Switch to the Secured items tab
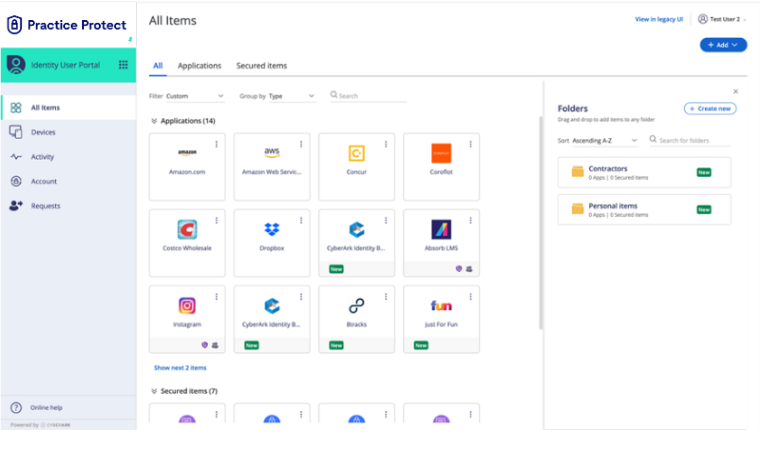This screenshot has height=452, width=782. coord(262,66)
